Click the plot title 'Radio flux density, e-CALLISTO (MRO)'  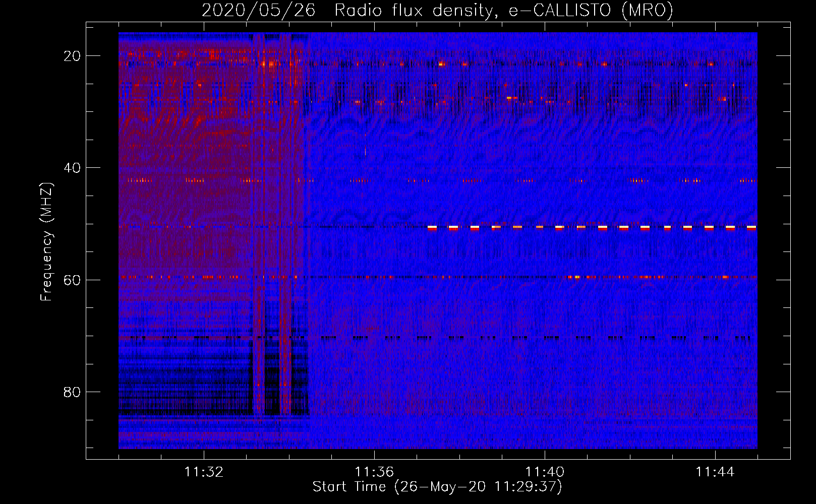pyautogui.click(x=503, y=11)
